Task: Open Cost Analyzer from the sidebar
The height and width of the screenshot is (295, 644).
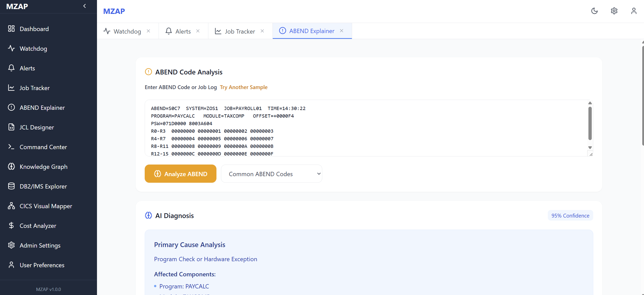Action: pos(38,226)
